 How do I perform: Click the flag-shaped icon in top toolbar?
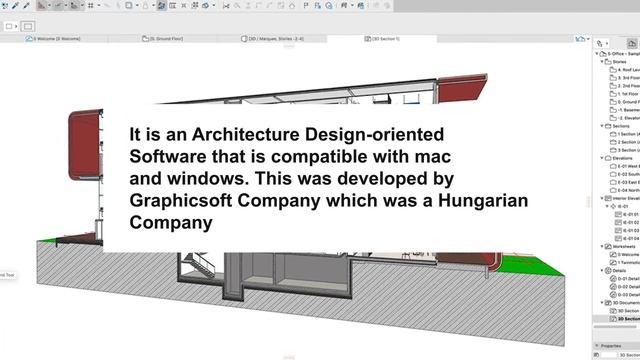coord(306,6)
